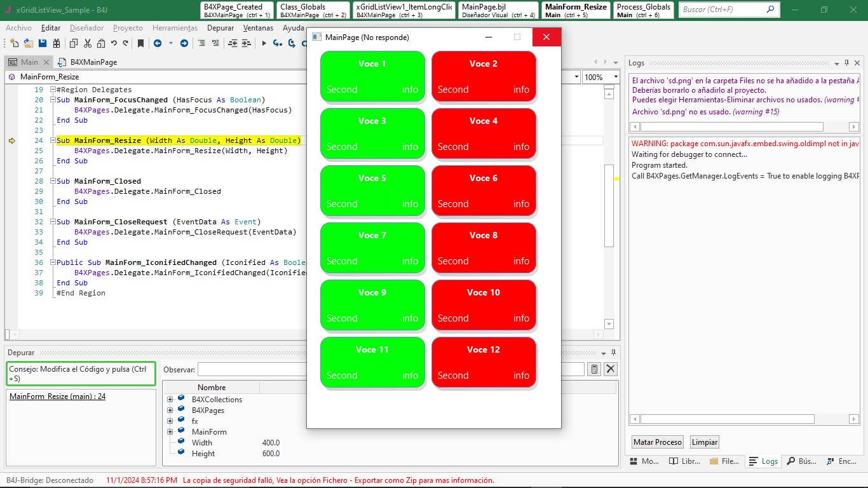This screenshot has width=868, height=488.
Task: Open the 100% zoom dropdown
Action: 615,77
